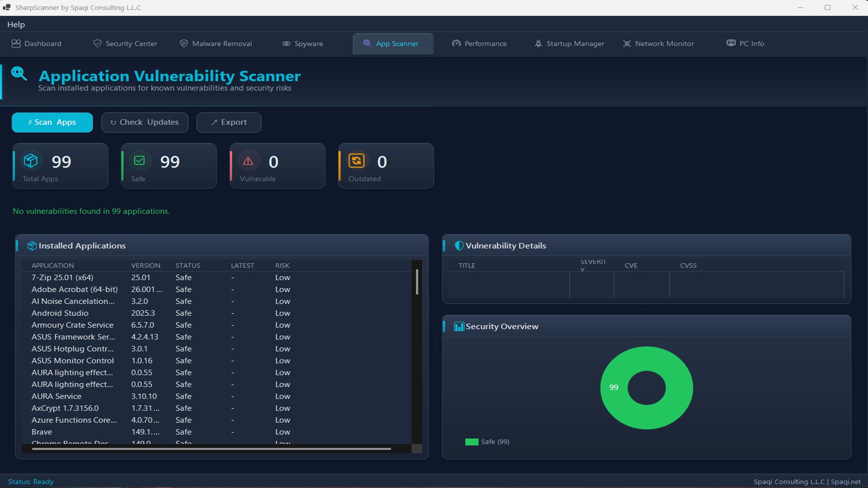Image resolution: width=868 pixels, height=488 pixels.
Task: Sort by STATUS column header
Action: click(x=188, y=265)
